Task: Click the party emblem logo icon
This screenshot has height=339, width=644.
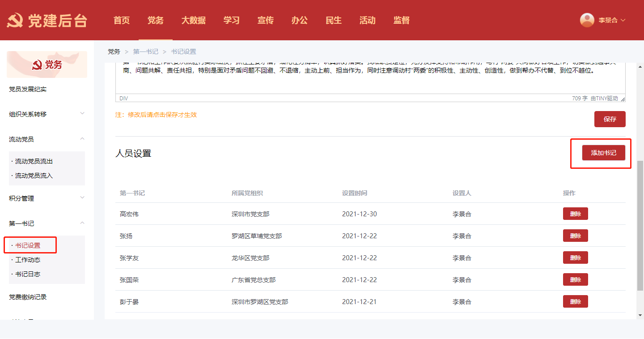Action: 15,21
